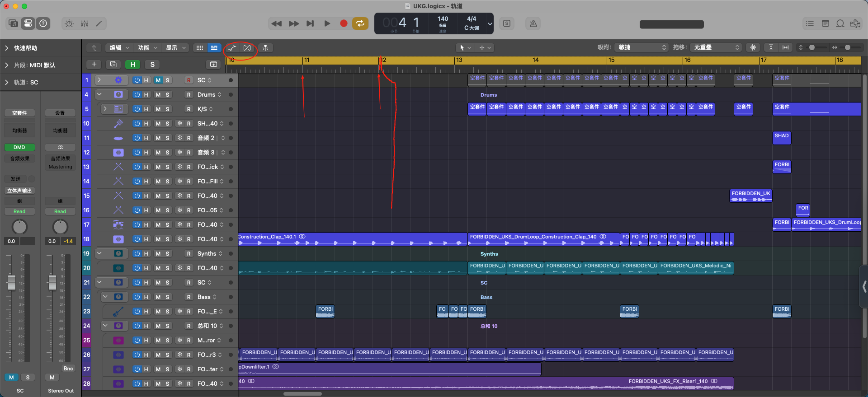Click the 设置 button in channel strip
Screen dimensions: 868x397
pos(60,113)
